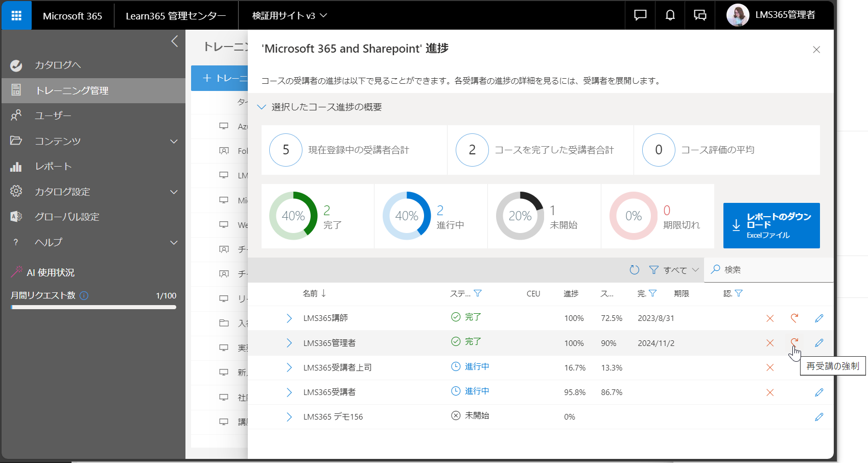Click 進行中 status of LMS365受講者上司

click(x=470, y=366)
